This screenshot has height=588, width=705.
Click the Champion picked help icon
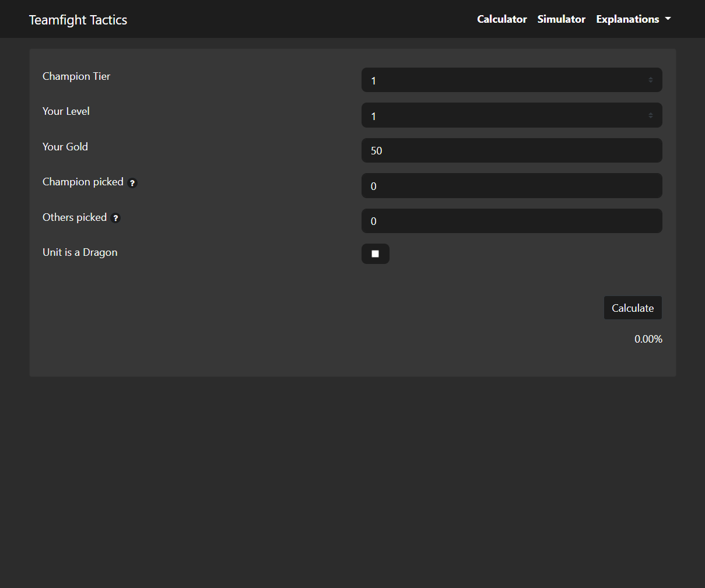point(132,182)
